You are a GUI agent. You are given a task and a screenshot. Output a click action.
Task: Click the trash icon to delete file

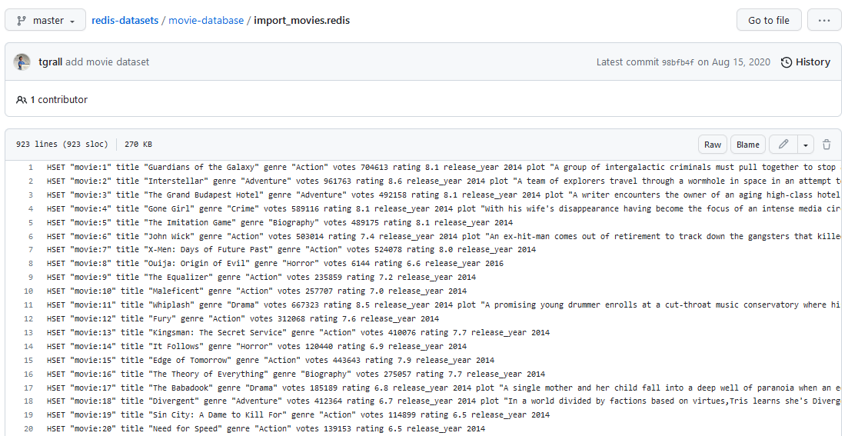pos(826,145)
